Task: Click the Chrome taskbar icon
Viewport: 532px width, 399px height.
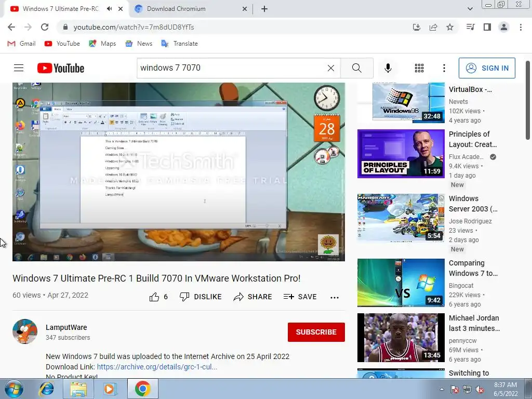Action: pyautogui.click(x=142, y=389)
